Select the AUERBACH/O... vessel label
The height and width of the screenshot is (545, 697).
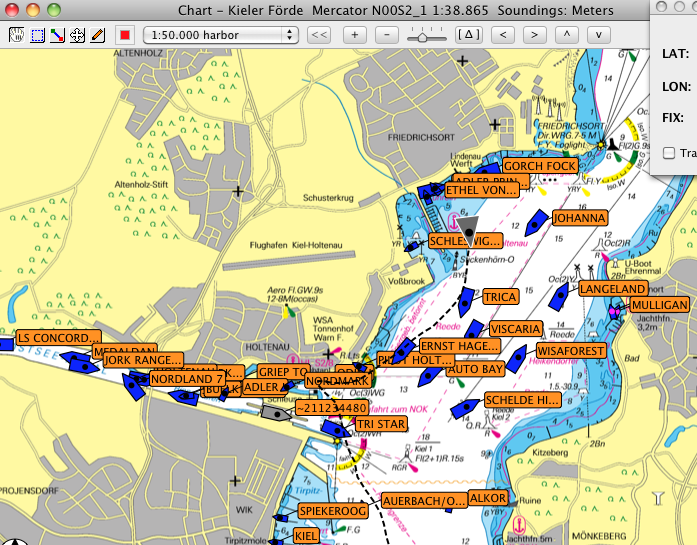point(425,501)
